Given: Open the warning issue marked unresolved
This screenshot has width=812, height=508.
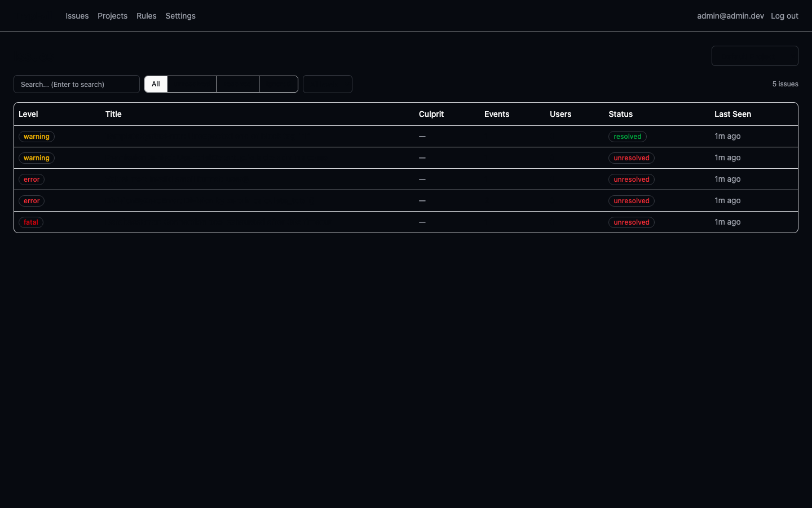Looking at the screenshot, I should [406, 158].
